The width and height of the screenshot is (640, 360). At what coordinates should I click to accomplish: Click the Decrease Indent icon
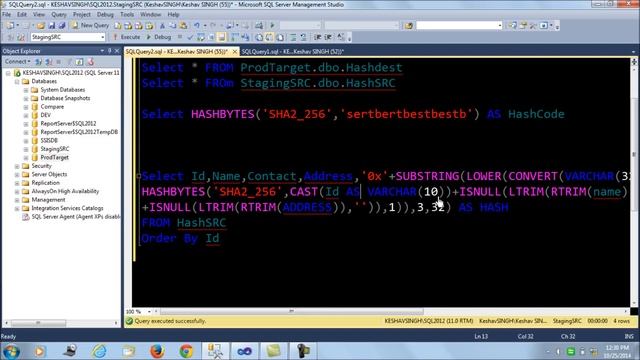tap(318, 37)
